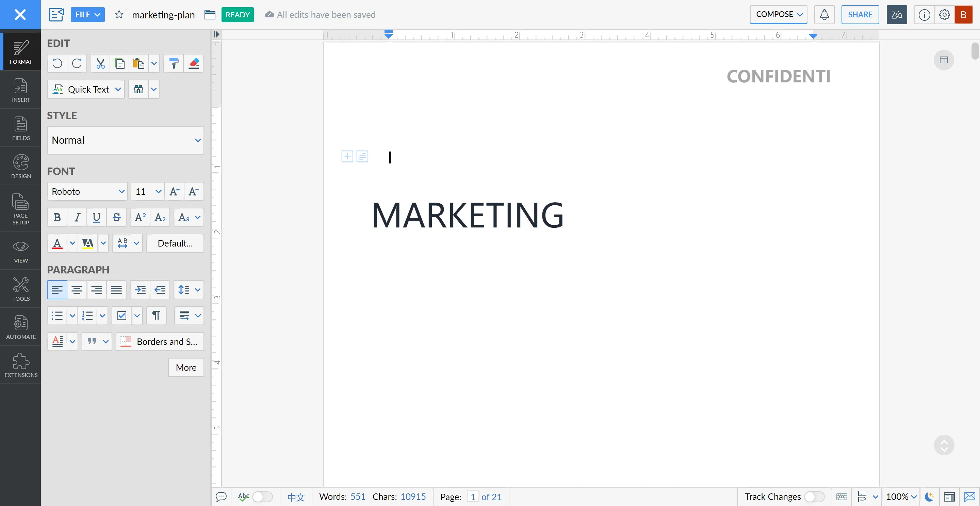
Task: Enable Chinese language input toggle
Action: coord(295,496)
